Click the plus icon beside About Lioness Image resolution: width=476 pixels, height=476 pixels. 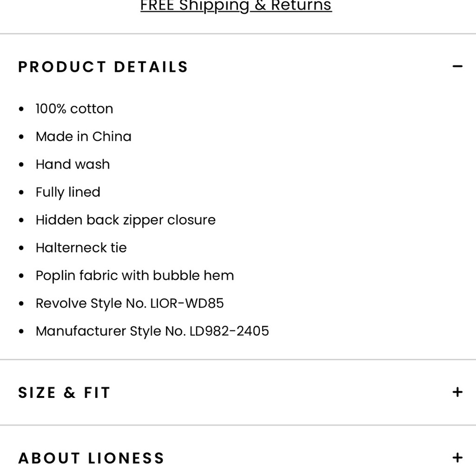coord(457,458)
